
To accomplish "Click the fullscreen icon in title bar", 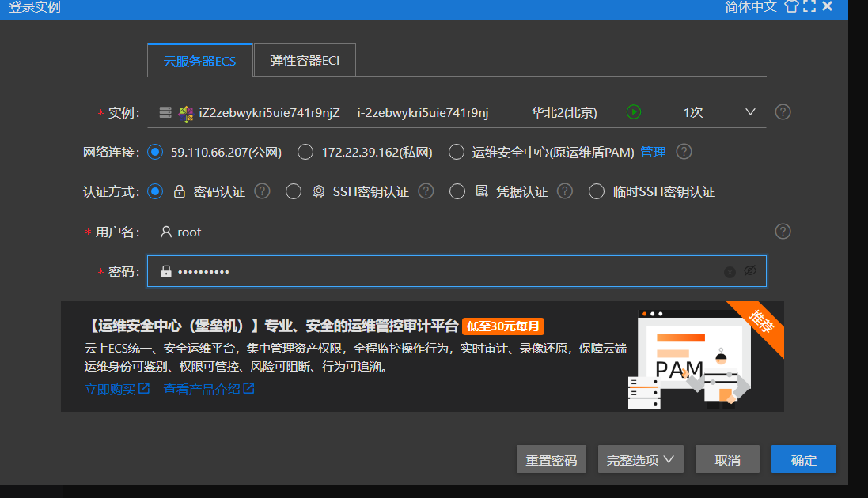I will click(809, 6).
